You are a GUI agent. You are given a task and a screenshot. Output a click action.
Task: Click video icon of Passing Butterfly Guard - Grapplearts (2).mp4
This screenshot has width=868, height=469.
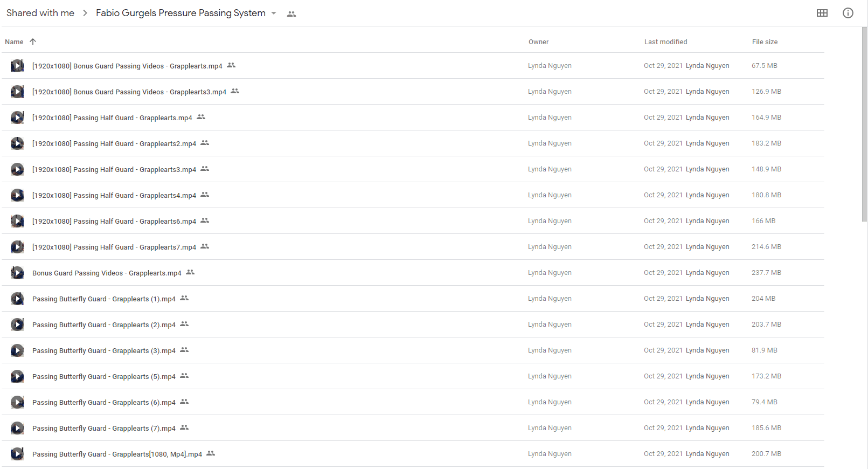(17, 325)
